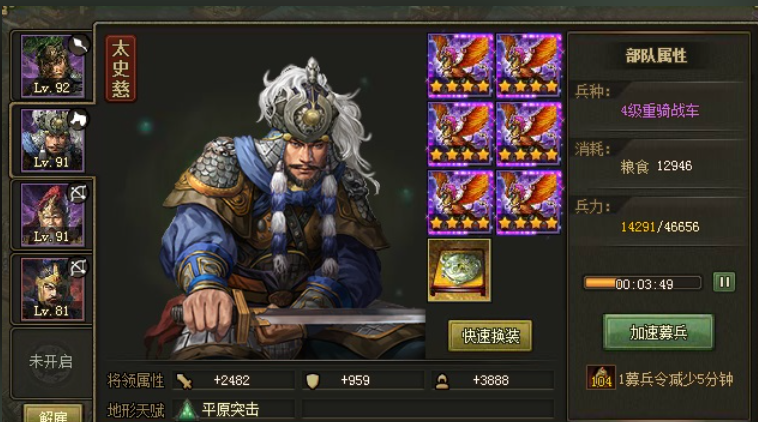Click the 太史慈 name banner
758x422 pixels.
pyautogui.click(x=120, y=68)
